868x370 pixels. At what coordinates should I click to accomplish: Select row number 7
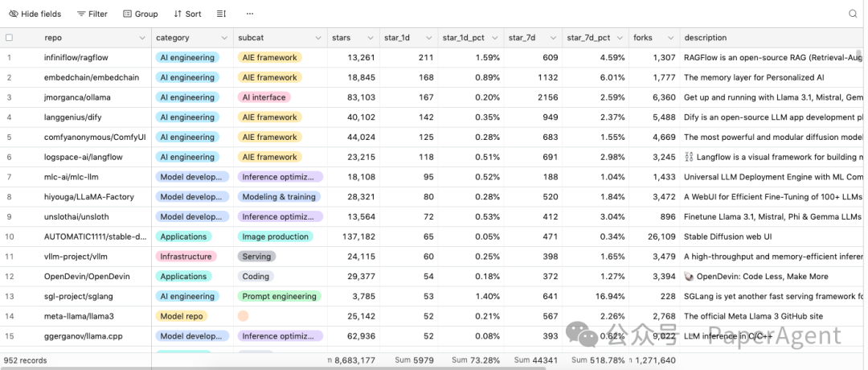(x=9, y=177)
